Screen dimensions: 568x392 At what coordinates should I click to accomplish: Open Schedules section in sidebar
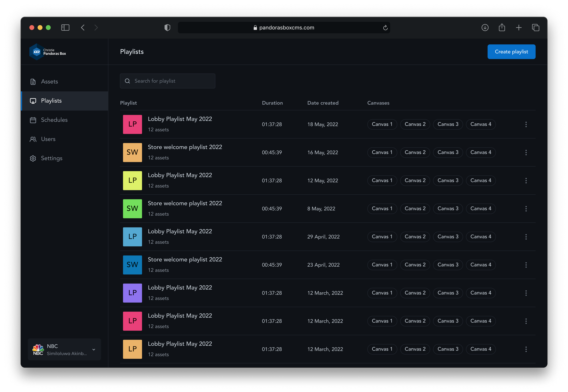coord(54,120)
